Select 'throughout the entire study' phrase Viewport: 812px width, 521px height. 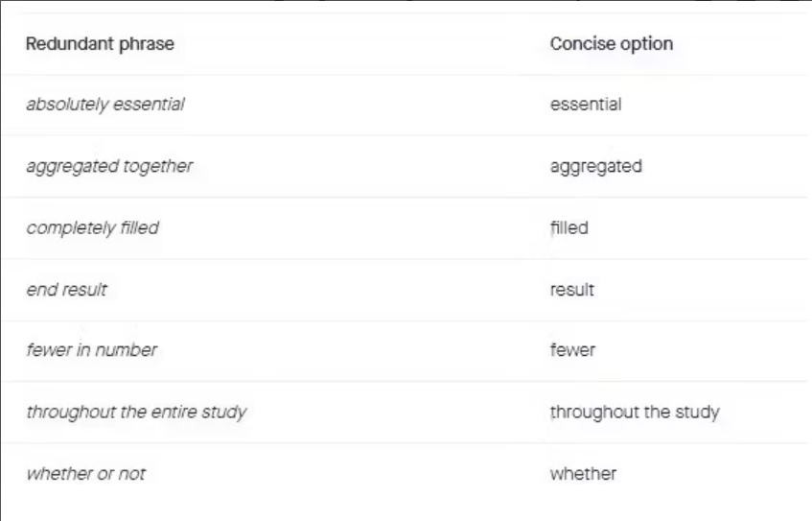coord(136,413)
